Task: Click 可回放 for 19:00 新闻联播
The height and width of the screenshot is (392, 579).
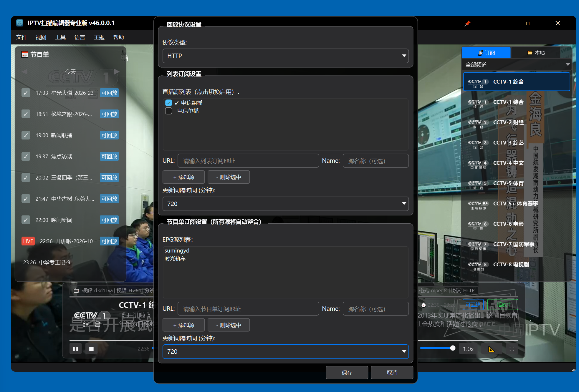Action: point(110,135)
